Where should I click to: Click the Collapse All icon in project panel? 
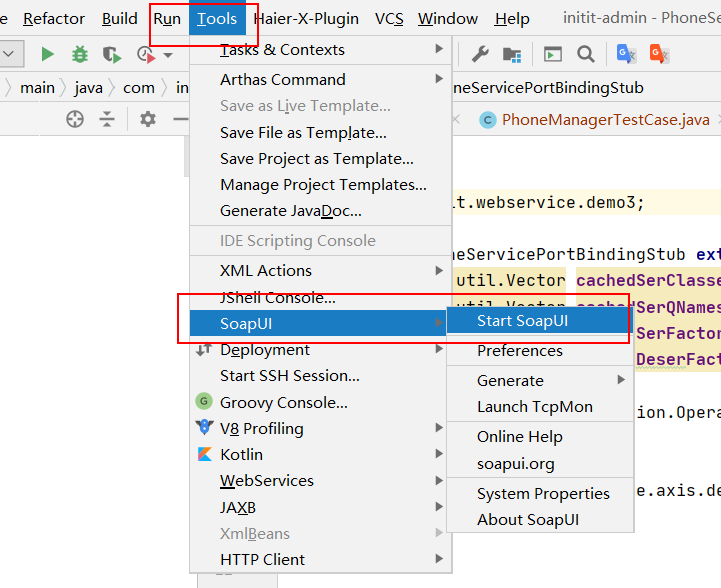(x=107, y=119)
